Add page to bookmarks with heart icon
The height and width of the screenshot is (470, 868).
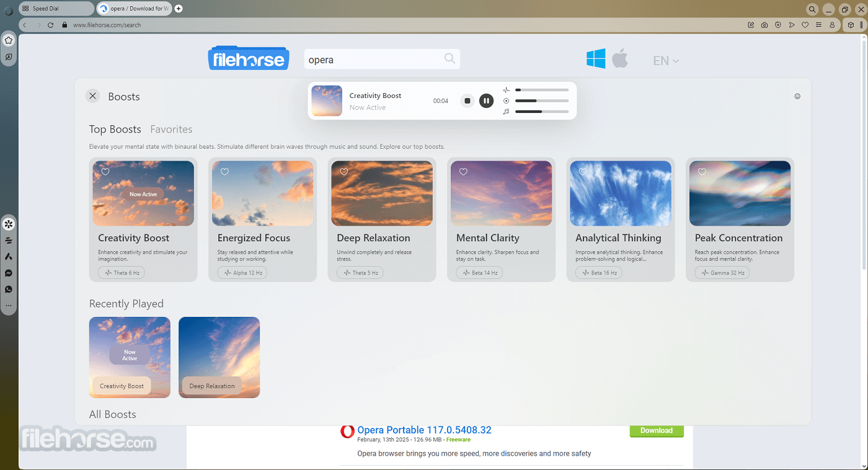tap(805, 25)
